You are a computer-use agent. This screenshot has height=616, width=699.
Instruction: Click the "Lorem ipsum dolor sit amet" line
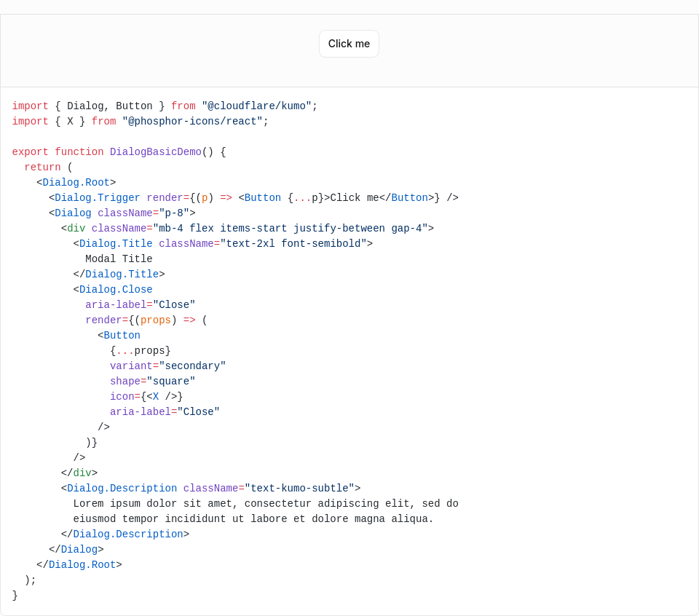click(x=266, y=504)
